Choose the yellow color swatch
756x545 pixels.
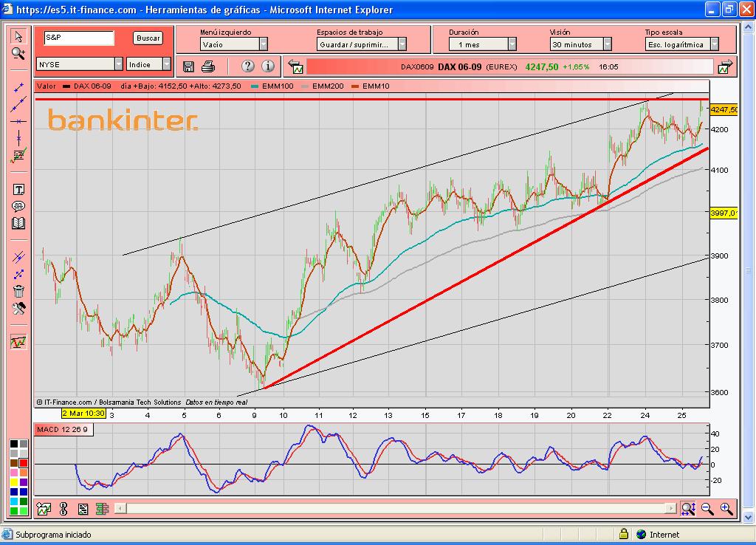click(14, 481)
